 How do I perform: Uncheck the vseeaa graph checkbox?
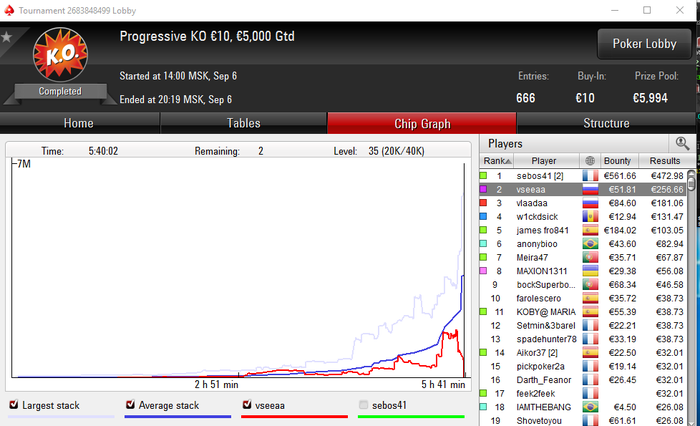coord(247,405)
